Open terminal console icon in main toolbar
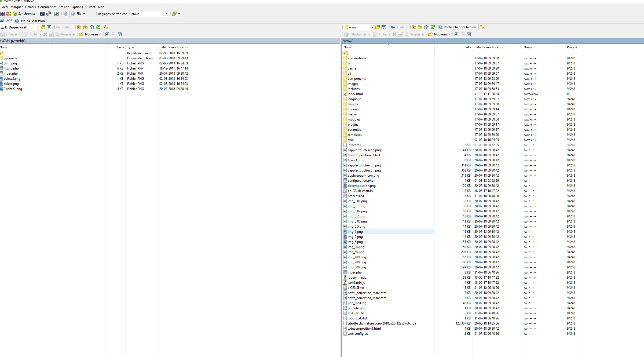Viewport: 644px width, 357px height. (42, 14)
